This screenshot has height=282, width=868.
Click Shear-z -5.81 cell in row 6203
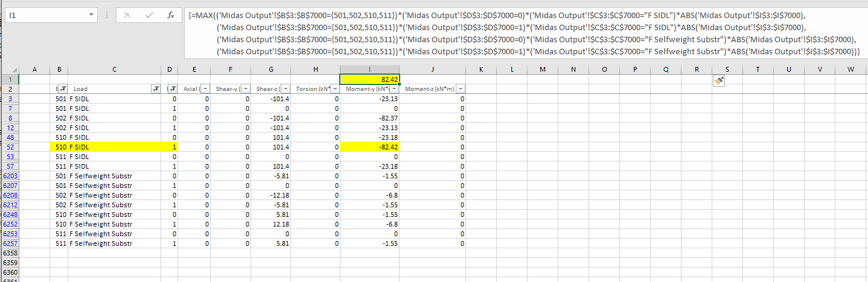(271, 175)
